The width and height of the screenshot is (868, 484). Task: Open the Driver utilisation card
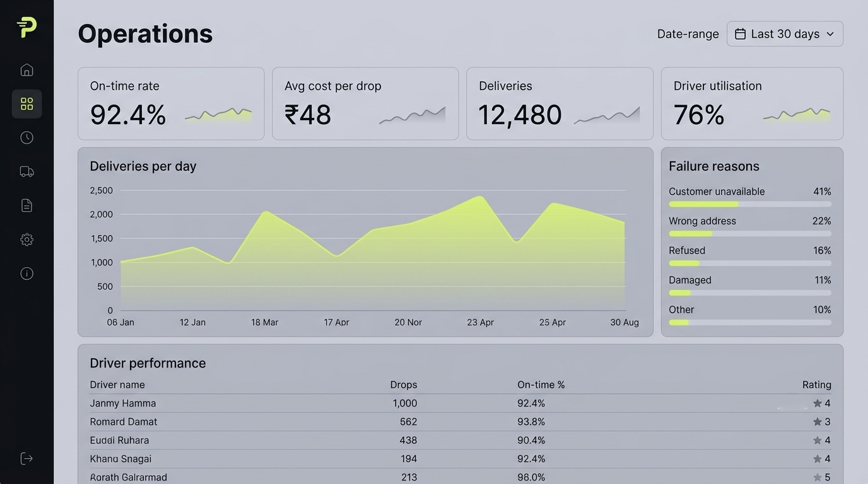(x=752, y=103)
